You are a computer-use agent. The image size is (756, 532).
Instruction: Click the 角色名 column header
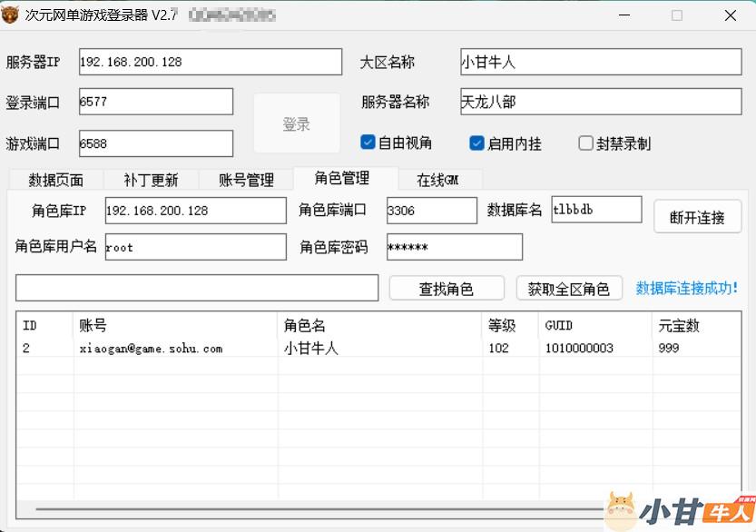tap(380, 326)
